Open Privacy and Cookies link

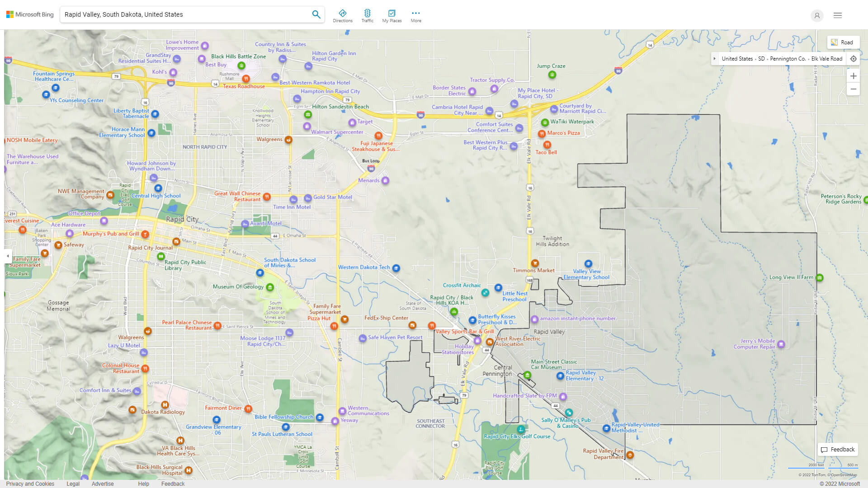pyautogui.click(x=30, y=484)
